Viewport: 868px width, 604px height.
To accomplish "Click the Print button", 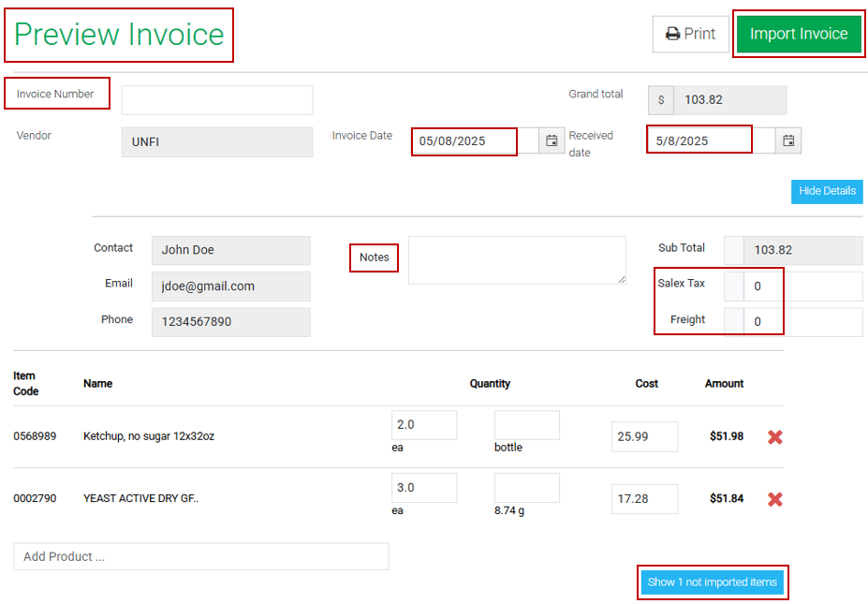I will [690, 34].
